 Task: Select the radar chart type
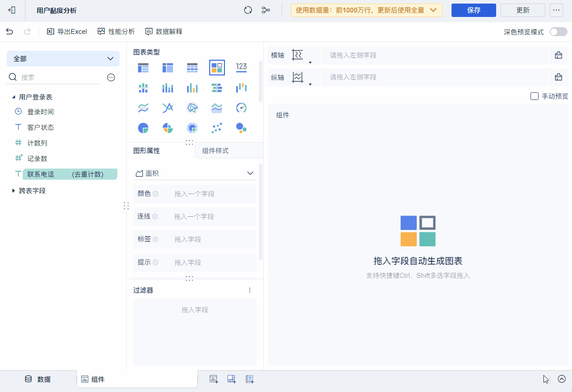point(192,108)
